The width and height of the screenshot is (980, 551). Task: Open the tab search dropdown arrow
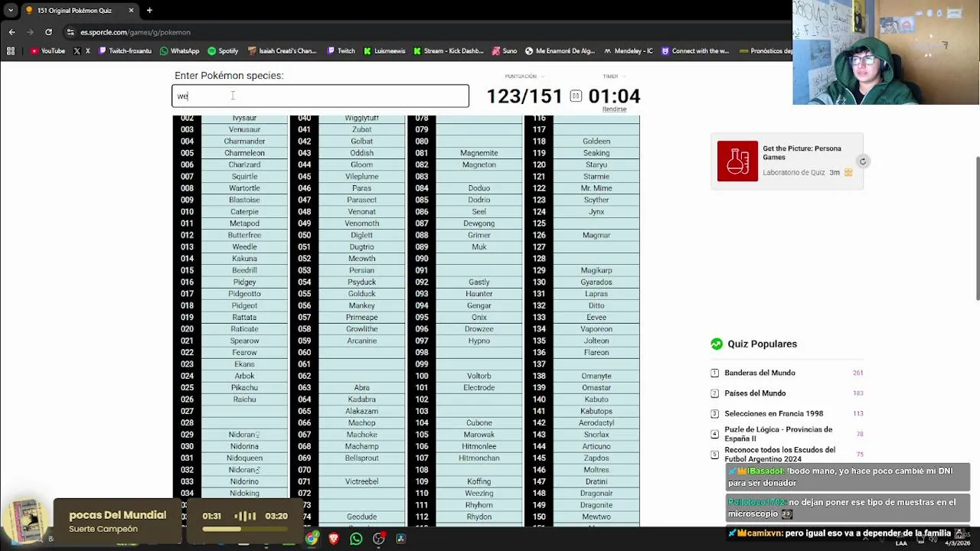click(x=10, y=10)
